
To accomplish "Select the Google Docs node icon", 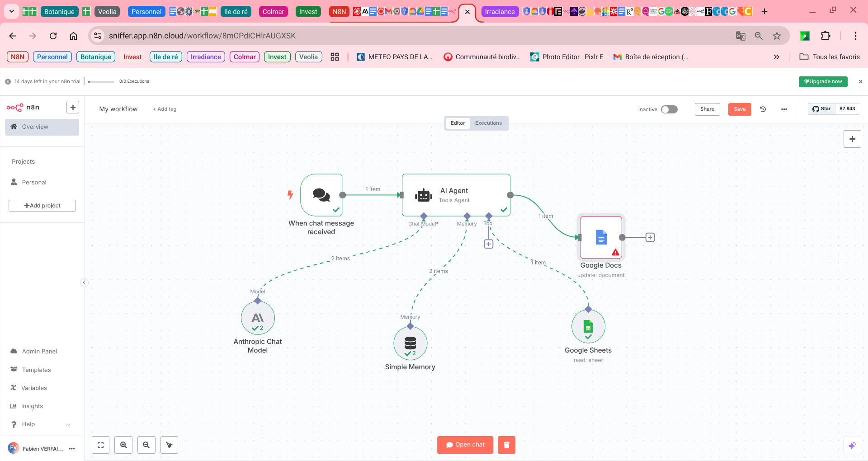I will click(x=601, y=237).
